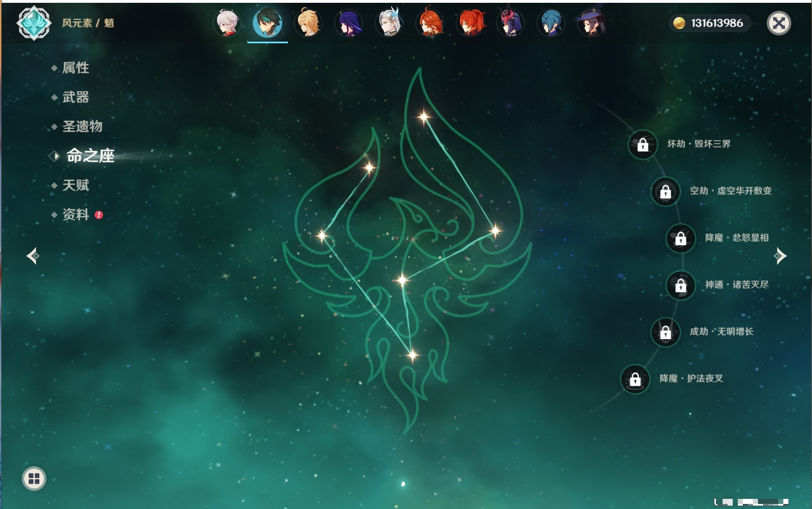
Task: Switch to Mona's witch-hat avatar
Action: point(592,23)
